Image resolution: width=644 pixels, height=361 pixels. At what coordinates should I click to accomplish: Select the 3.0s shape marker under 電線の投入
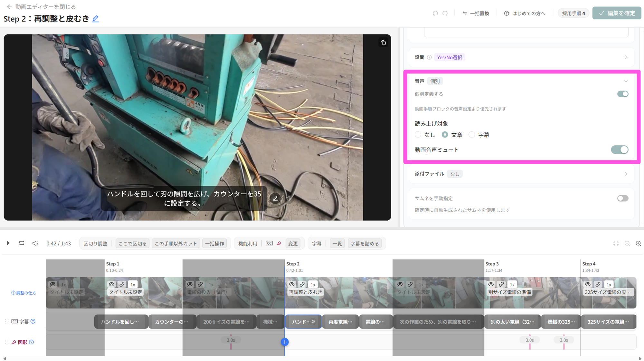pyautogui.click(x=231, y=340)
